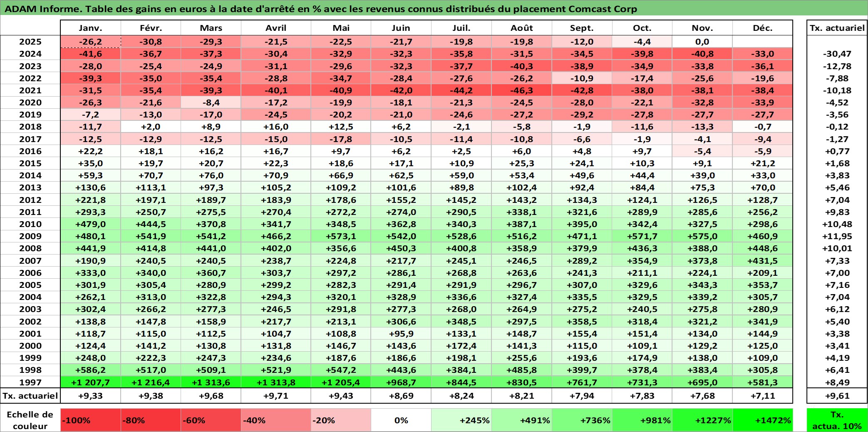Select the '-8,4' cell for March 2020
Image resolution: width=868 pixels, height=432 pixels.
click(211, 102)
